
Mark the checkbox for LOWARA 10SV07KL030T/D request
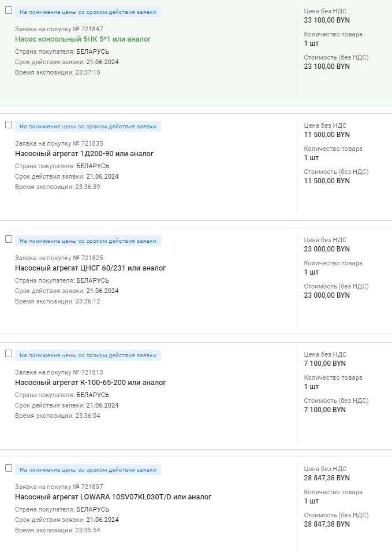(x=9, y=468)
